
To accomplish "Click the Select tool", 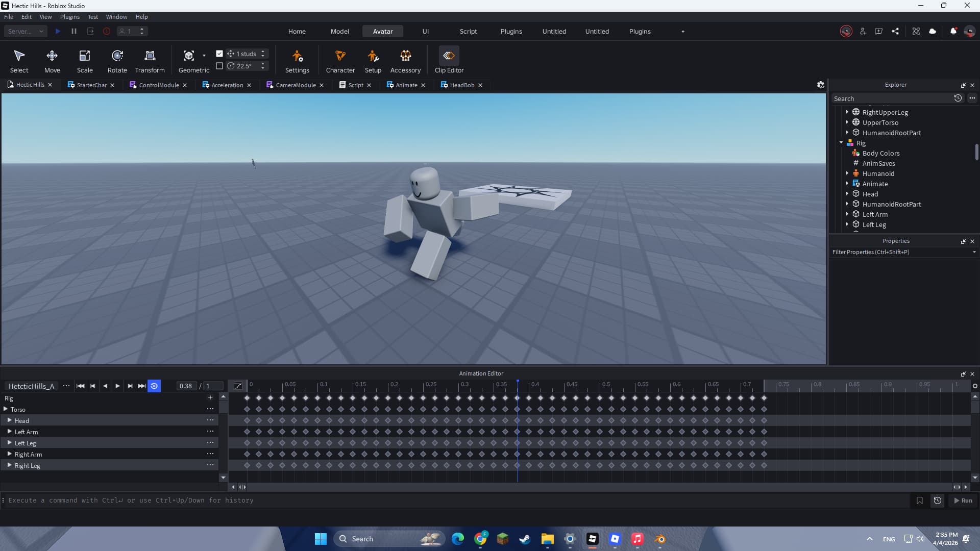I will click(19, 61).
